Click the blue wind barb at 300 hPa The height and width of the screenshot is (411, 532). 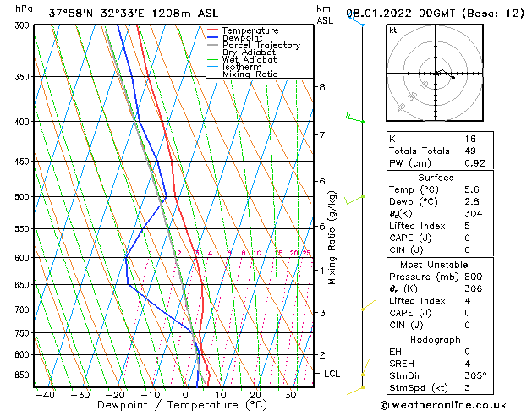pyautogui.click(x=356, y=19)
